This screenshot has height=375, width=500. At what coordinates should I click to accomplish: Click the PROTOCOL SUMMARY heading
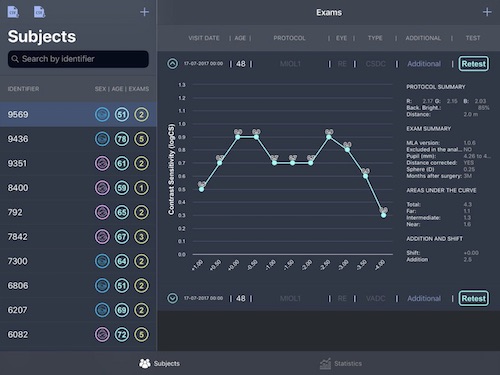click(436, 87)
